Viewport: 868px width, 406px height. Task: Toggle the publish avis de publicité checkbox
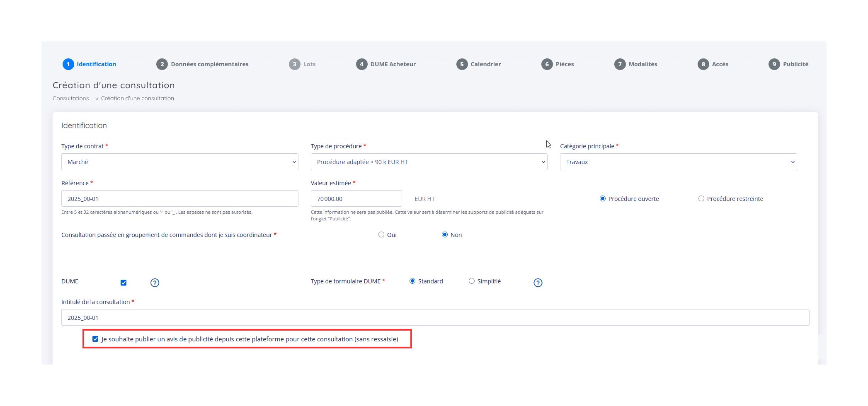point(95,339)
